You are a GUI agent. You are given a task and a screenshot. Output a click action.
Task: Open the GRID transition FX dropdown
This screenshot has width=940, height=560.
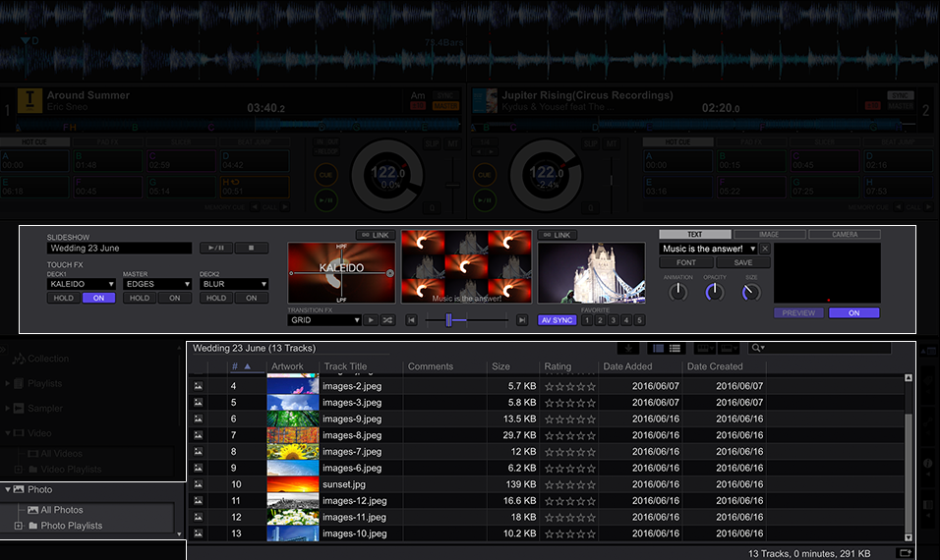click(324, 320)
